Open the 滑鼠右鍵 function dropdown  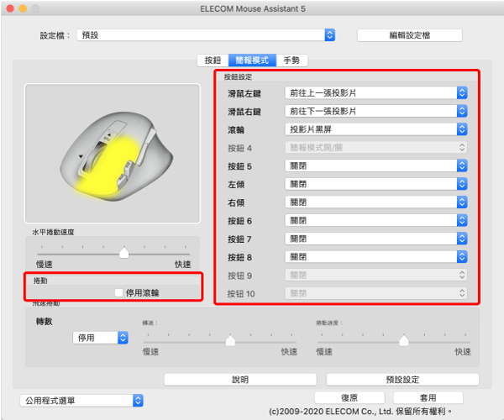click(375, 111)
